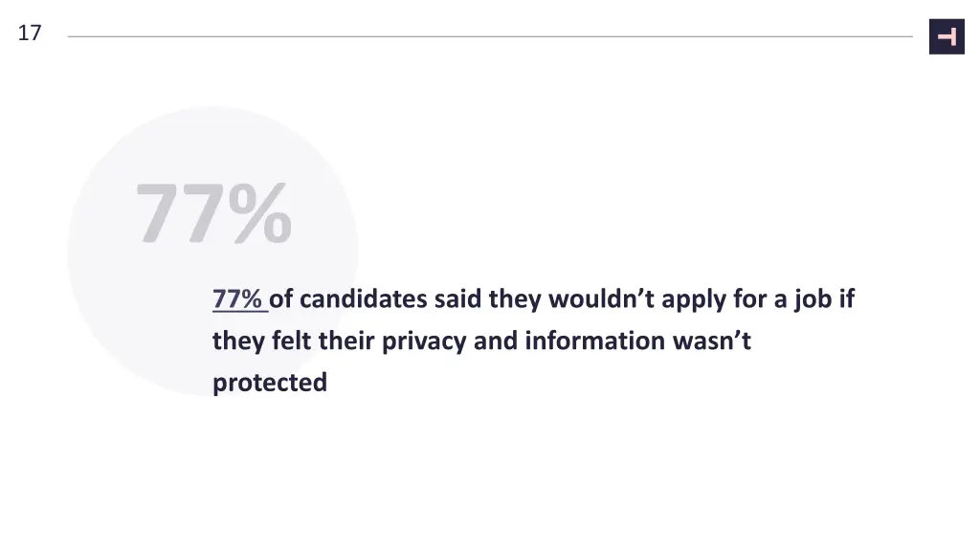Select the horizontal header divider line

coord(490,36)
